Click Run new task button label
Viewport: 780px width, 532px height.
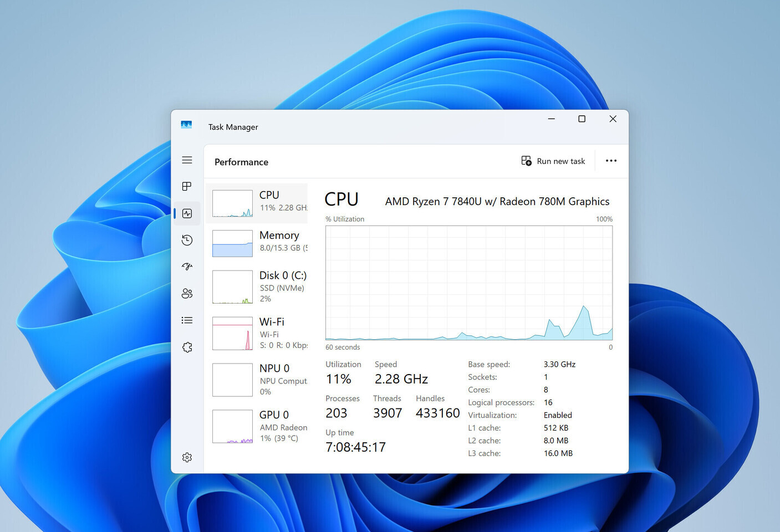pos(560,161)
